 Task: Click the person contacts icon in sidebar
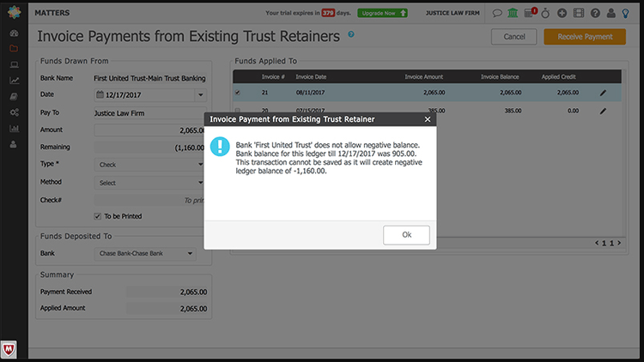click(x=14, y=144)
